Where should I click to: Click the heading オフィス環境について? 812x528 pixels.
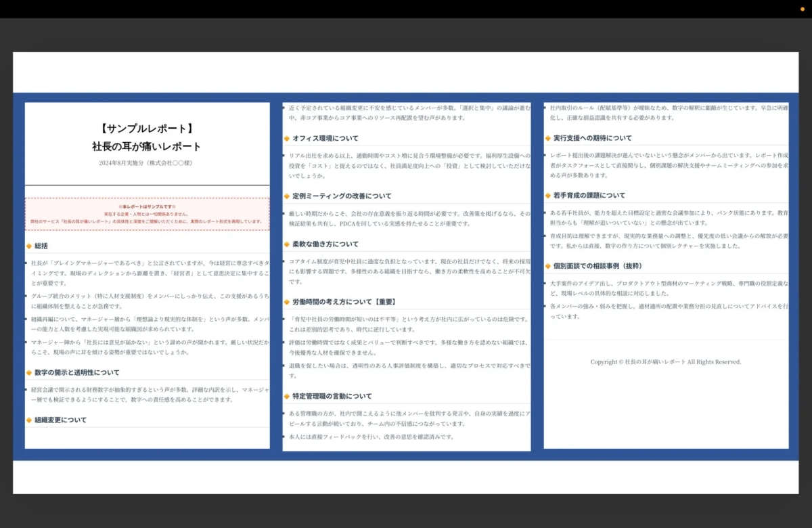[x=325, y=138]
